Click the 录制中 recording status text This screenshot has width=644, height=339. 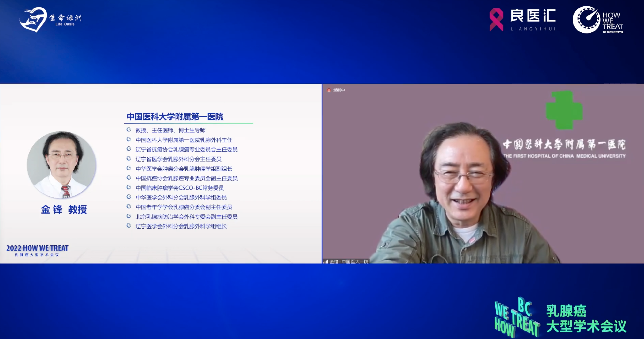(x=339, y=90)
